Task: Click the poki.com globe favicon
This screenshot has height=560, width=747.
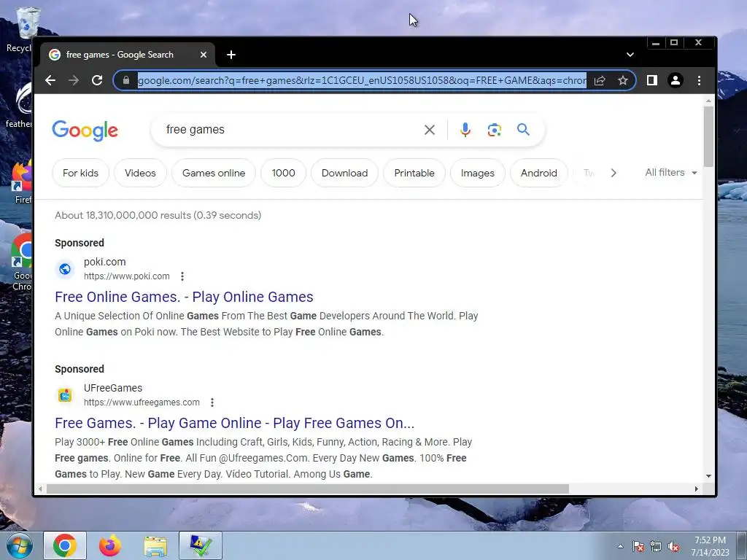Action: coord(65,269)
